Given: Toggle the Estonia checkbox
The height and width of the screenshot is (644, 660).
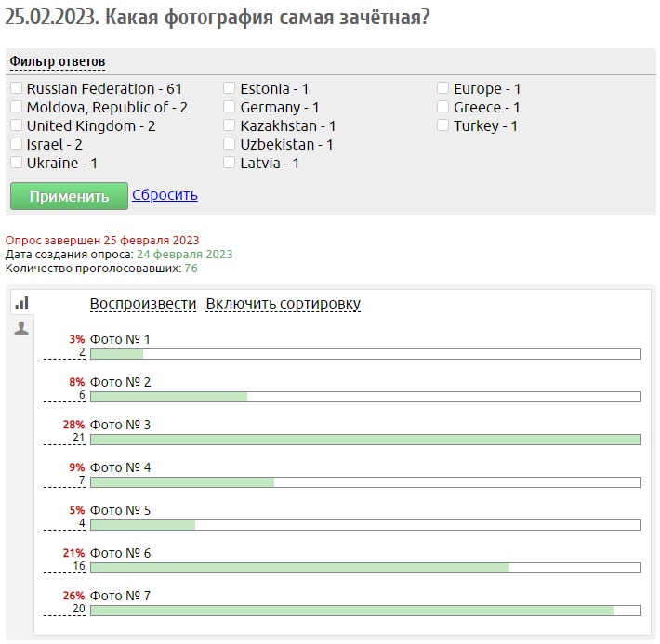Looking at the screenshot, I should click(x=230, y=88).
